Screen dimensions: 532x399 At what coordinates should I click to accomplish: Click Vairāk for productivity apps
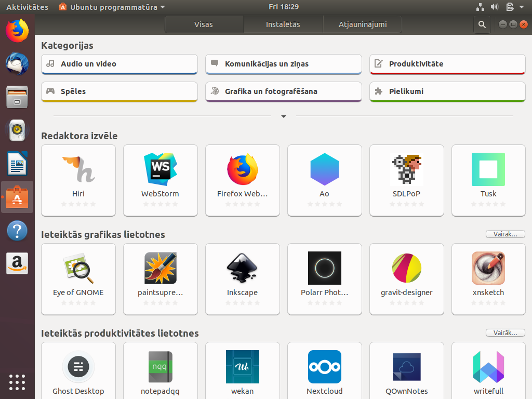pos(505,333)
